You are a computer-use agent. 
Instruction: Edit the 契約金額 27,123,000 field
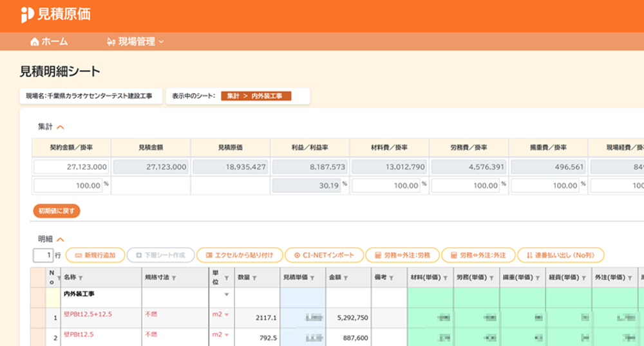[71, 167]
